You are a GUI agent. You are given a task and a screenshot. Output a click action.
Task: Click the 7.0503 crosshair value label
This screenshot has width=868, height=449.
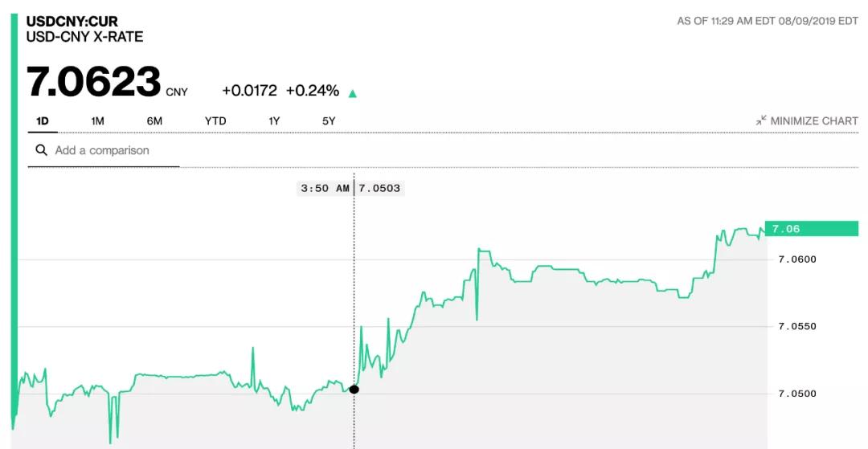click(379, 188)
